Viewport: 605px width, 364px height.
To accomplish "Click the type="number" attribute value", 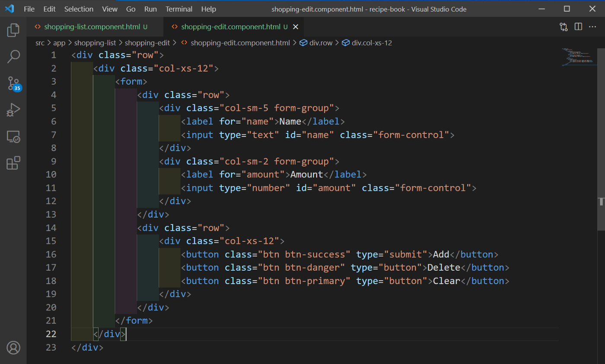I will tap(269, 188).
